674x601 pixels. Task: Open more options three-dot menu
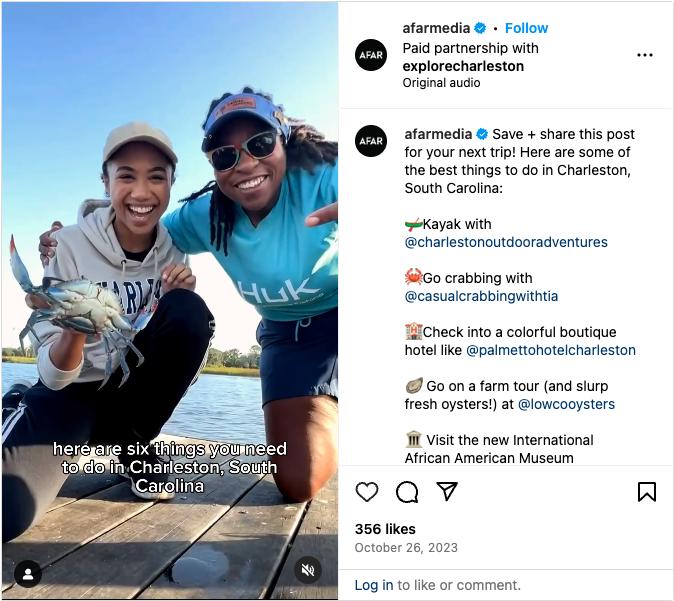[645, 55]
